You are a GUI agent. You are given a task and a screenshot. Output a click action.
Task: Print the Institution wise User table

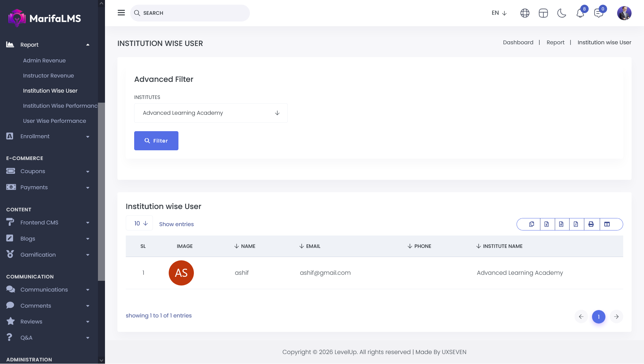pyautogui.click(x=591, y=224)
